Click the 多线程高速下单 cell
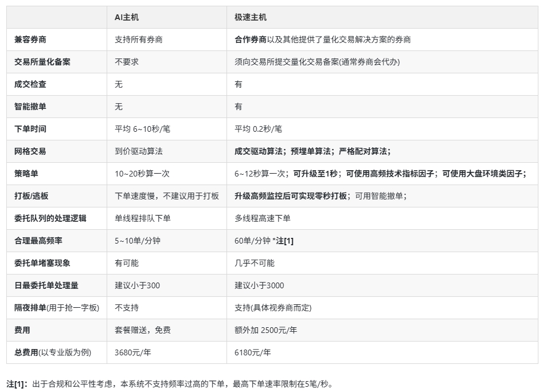This screenshot has height=392, width=543. [263, 218]
